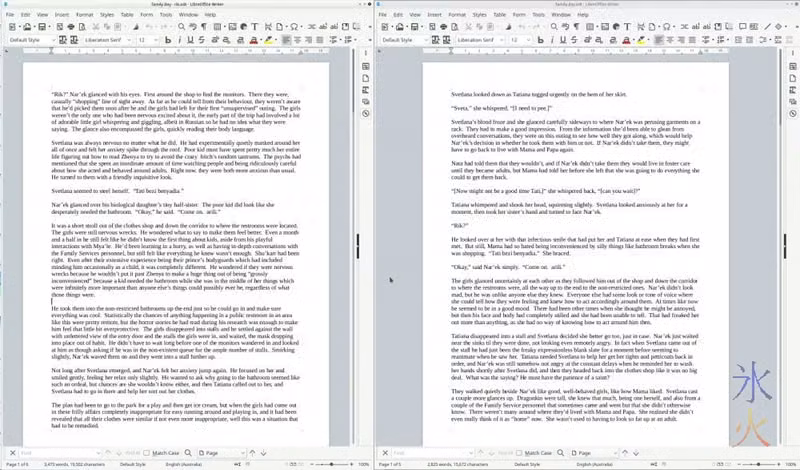Insert line icon in right window toolbar

click(x=767, y=27)
